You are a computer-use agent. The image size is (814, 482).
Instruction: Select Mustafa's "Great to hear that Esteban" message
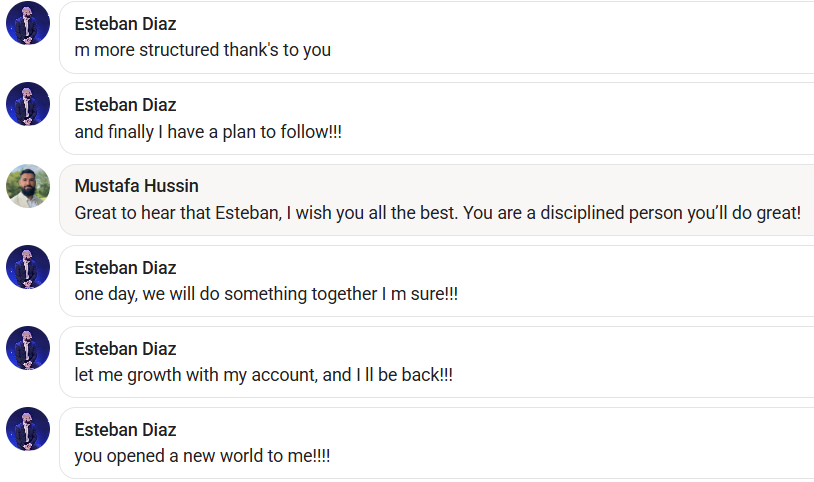click(438, 212)
